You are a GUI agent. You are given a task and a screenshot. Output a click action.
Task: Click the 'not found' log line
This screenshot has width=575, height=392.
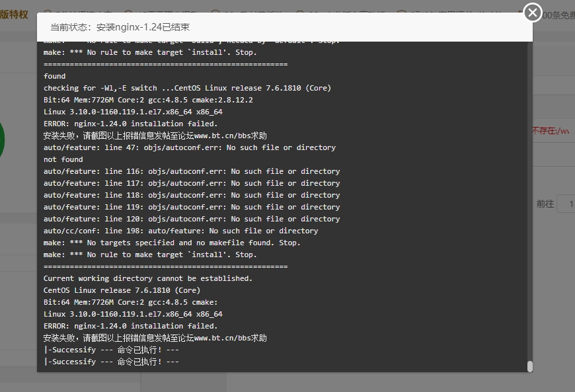63,159
